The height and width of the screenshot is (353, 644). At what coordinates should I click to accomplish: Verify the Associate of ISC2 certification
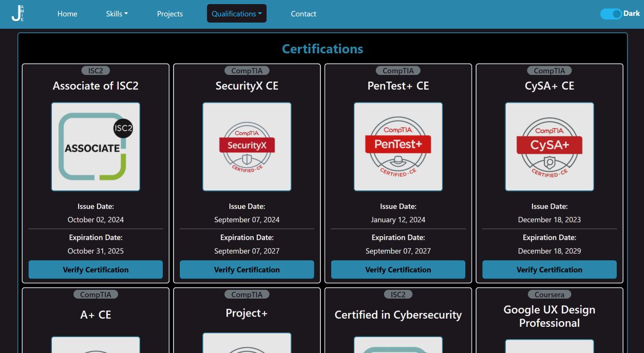(95, 269)
